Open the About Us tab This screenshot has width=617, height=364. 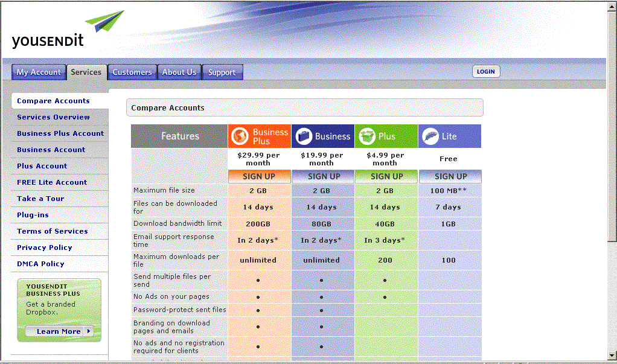[x=179, y=72]
